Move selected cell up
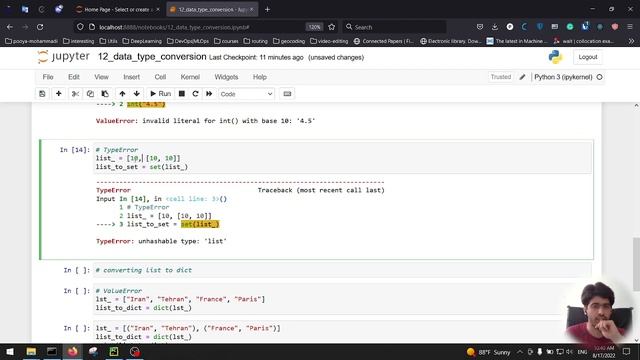640x360 pixels. pyautogui.click(x=122, y=94)
